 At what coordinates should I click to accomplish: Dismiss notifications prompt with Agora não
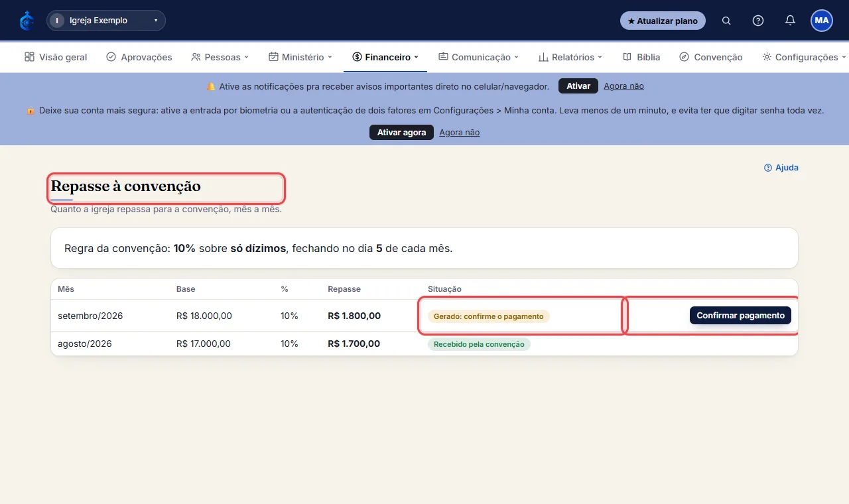[x=623, y=86]
